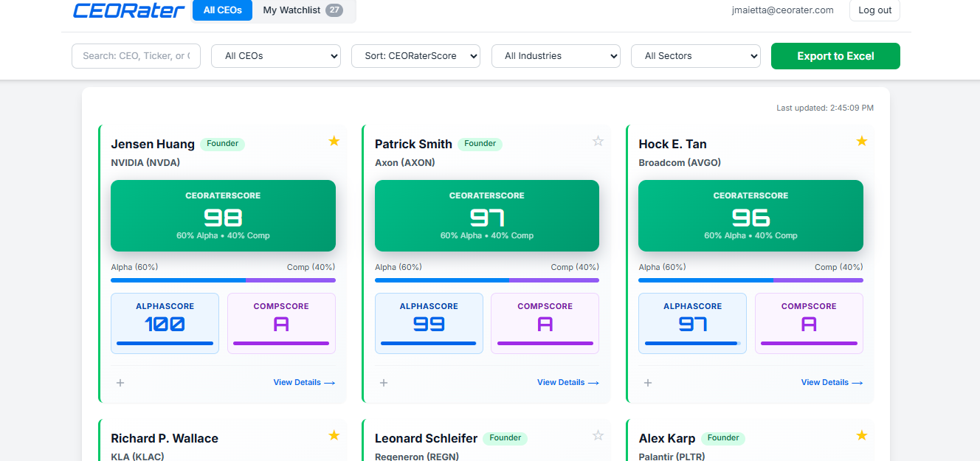The image size is (980, 461).
Task: Click Hock E. Tan's CEORaterScore 96 panel
Action: [750, 216]
